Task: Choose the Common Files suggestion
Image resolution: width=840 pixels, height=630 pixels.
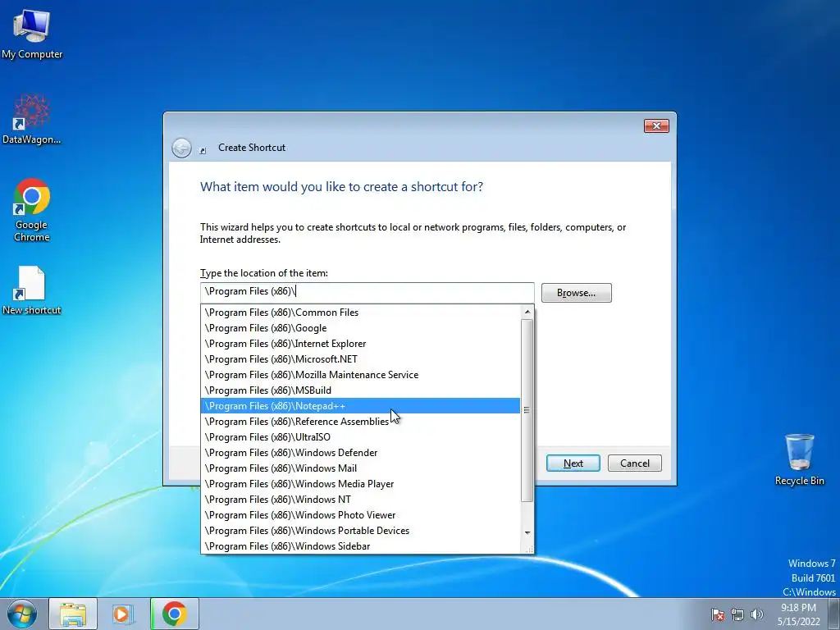Action: pyautogui.click(x=360, y=313)
